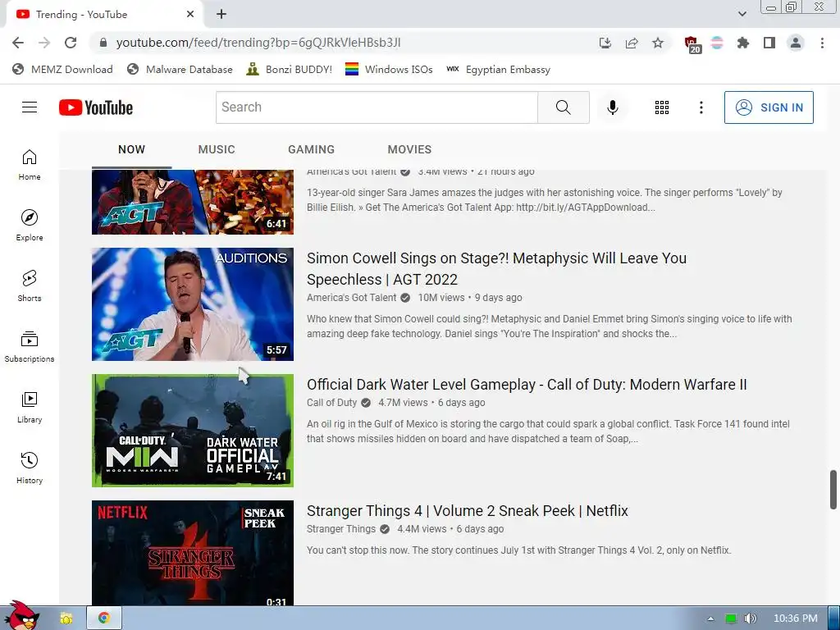Screen dimensions: 840x630
Task: Open the Chrome profile avatar
Action: [796, 43]
